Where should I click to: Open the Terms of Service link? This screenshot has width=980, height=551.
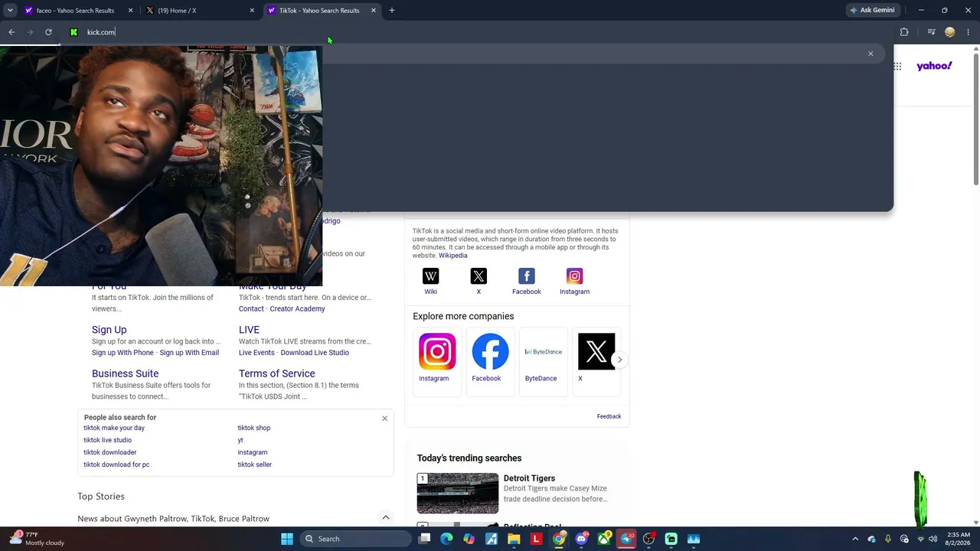click(277, 373)
